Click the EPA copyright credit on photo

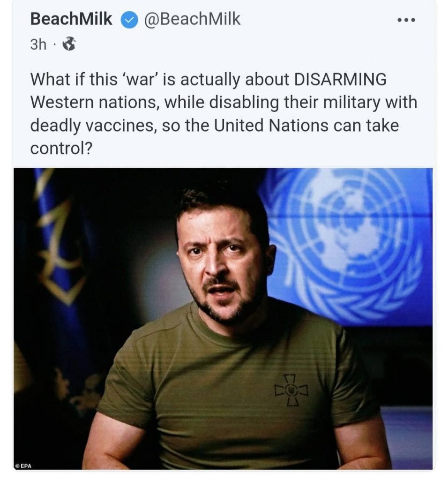[23, 465]
